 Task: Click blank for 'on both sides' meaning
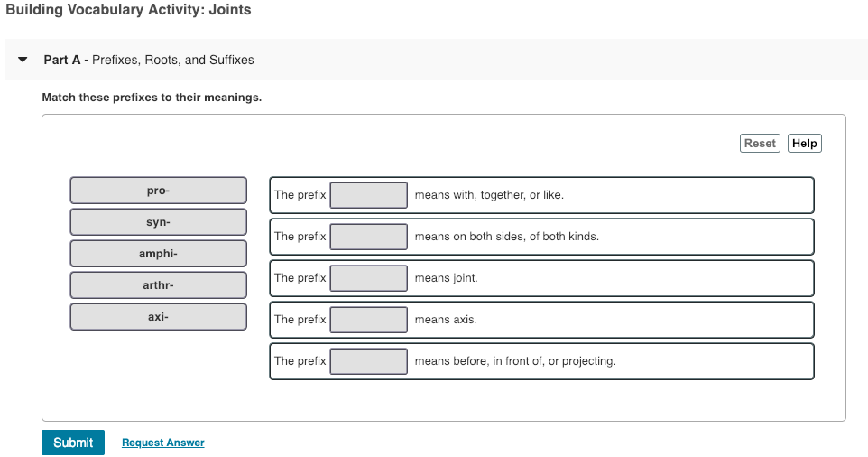(x=368, y=237)
